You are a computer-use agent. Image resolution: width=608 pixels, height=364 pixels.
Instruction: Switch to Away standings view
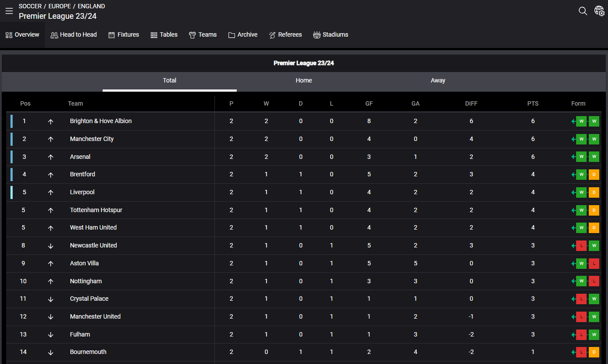pos(438,81)
